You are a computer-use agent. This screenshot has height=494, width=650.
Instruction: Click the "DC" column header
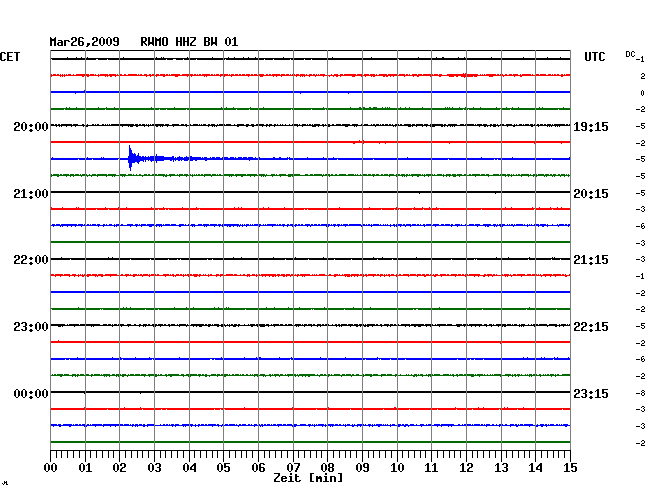pos(630,54)
